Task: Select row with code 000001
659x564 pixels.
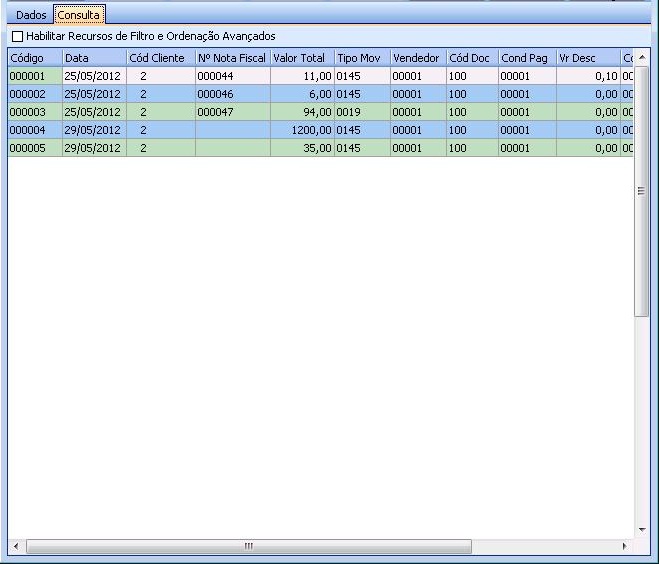Action: (x=34, y=76)
